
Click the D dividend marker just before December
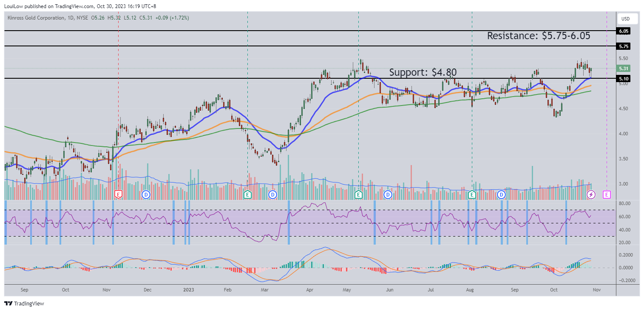146,194
